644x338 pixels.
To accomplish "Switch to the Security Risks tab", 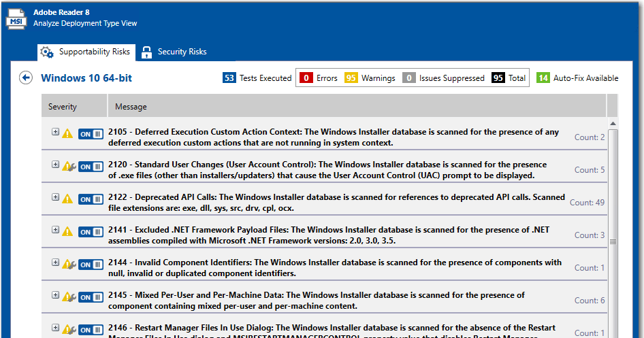I will (x=174, y=52).
